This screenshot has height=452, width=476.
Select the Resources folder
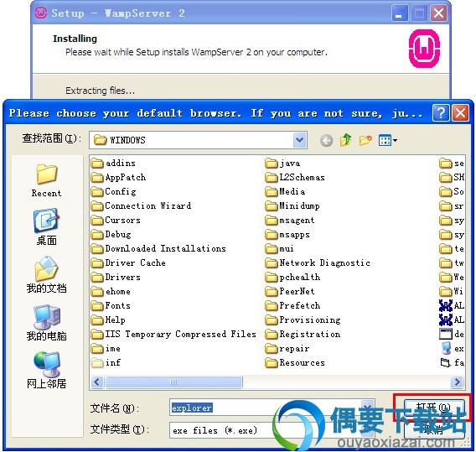pyautogui.click(x=295, y=363)
